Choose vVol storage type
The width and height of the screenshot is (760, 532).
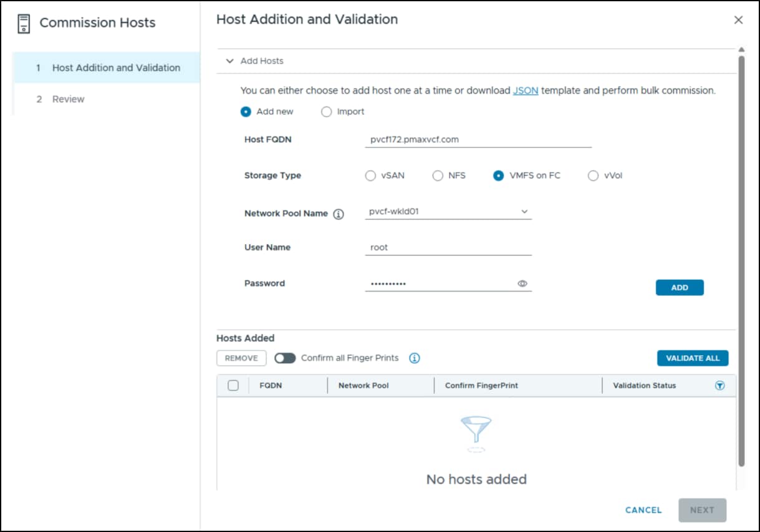[x=593, y=176]
